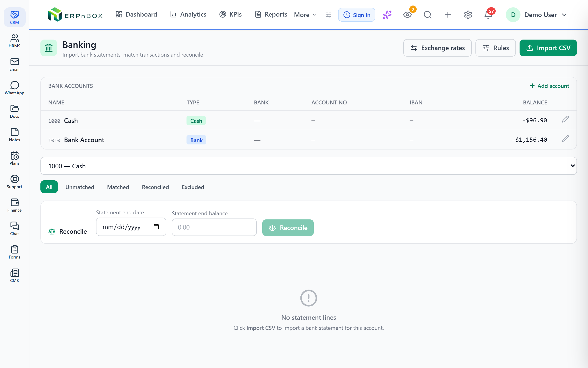Click the Banking page building icon
The width and height of the screenshot is (588, 368).
[x=49, y=48]
